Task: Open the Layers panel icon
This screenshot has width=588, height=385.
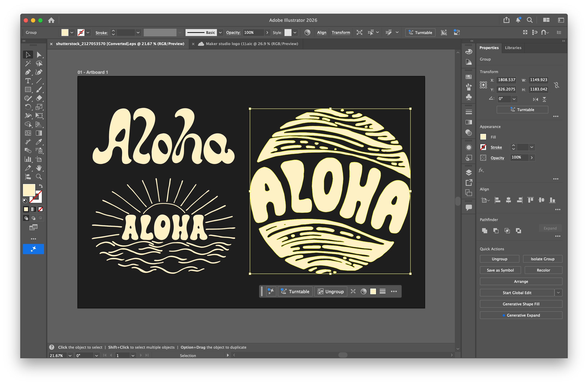Action: tap(469, 172)
